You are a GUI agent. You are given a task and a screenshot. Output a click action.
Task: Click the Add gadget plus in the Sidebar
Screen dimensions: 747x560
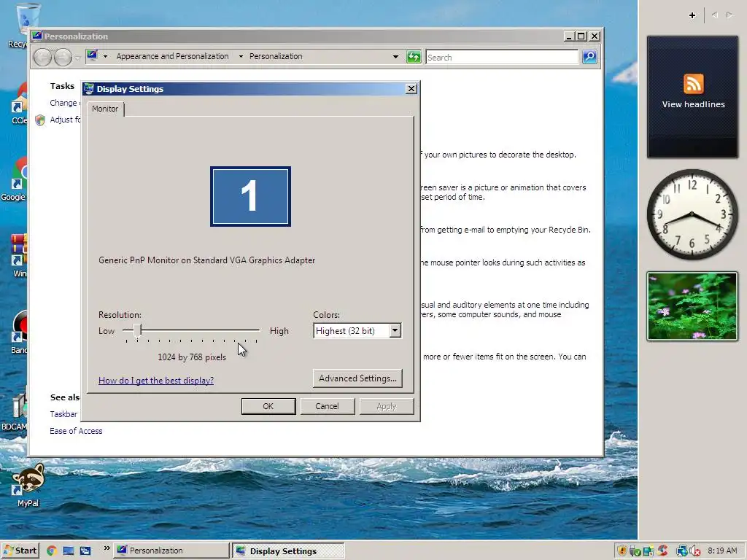click(x=692, y=15)
